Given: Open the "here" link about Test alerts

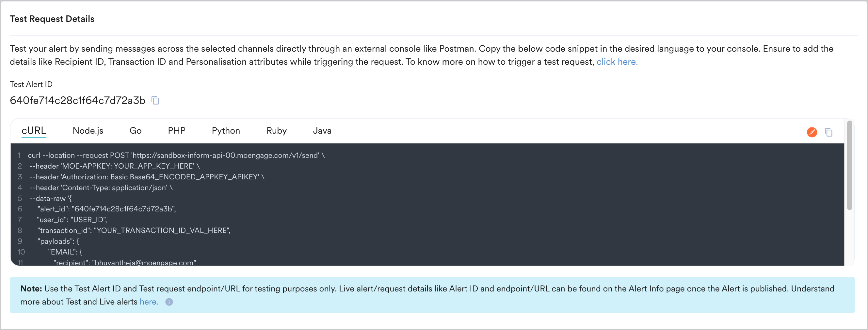Looking at the screenshot, I should click(x=149, y=302).
